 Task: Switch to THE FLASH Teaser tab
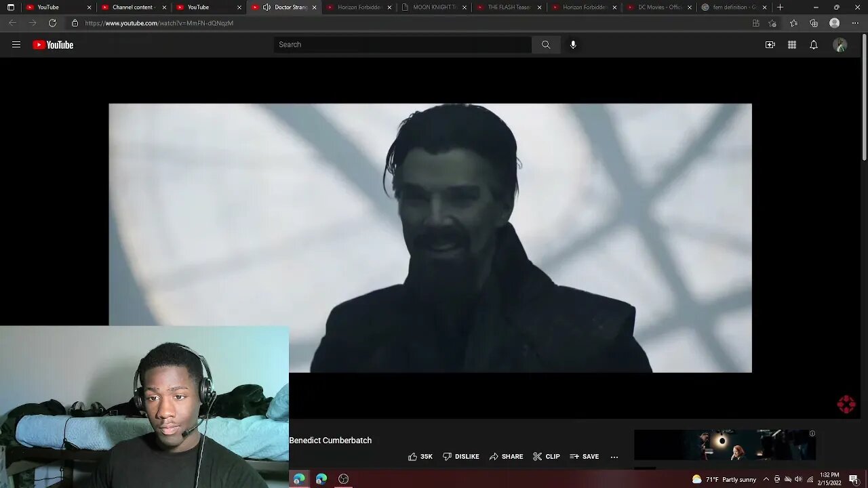pyautogui.click(x=509, y=7)
